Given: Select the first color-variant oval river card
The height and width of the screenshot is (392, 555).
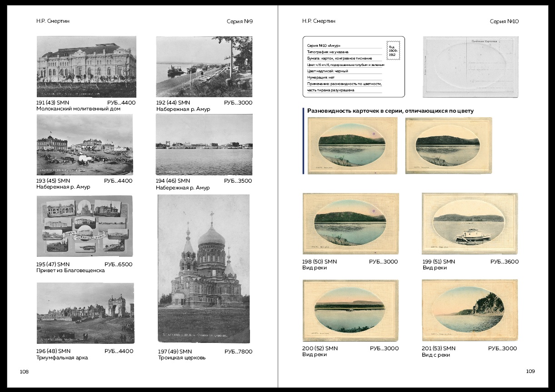Looking at the screenshot, I should tap(352, 145).
